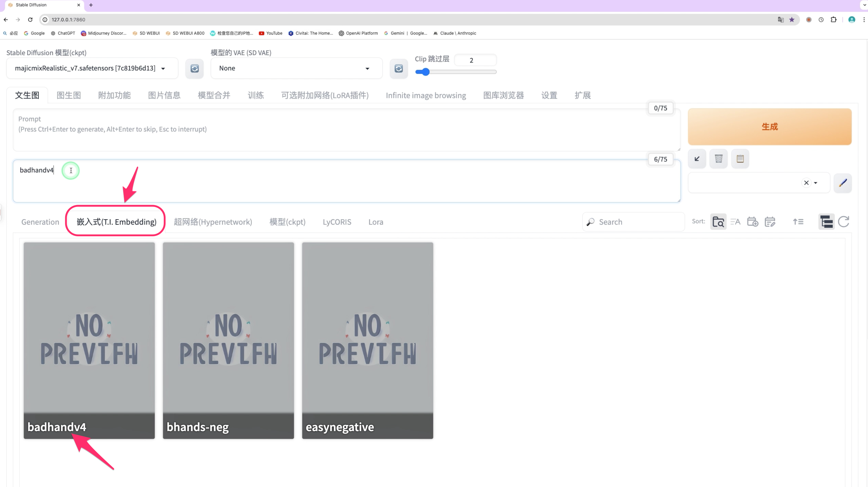Select the badhandv4 embedding card

point(89,341)
